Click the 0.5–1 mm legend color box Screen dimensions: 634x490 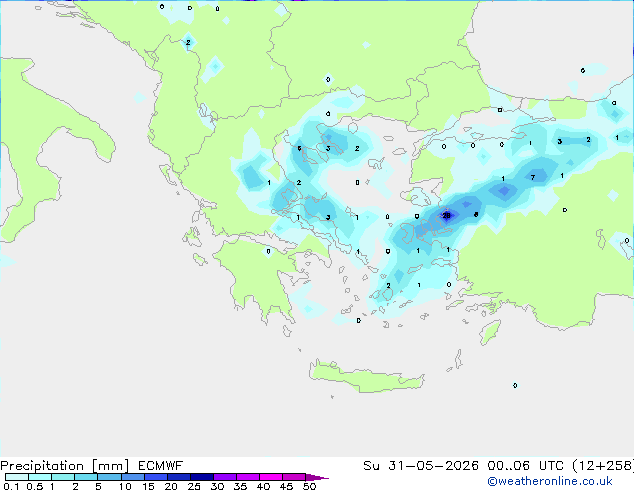coord(40,477)
